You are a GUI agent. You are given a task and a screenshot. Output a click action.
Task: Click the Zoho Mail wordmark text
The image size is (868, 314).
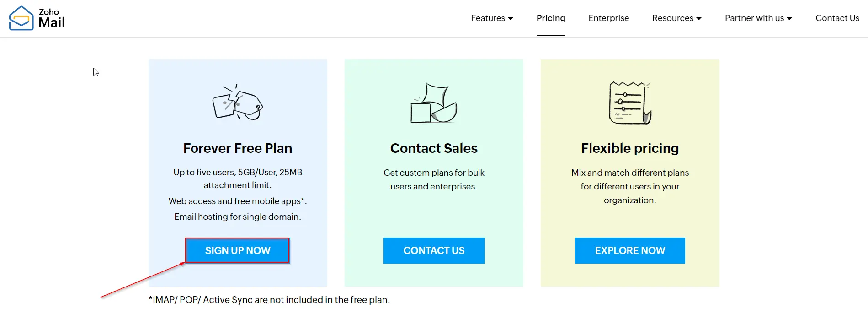click(x=51, y=18)
